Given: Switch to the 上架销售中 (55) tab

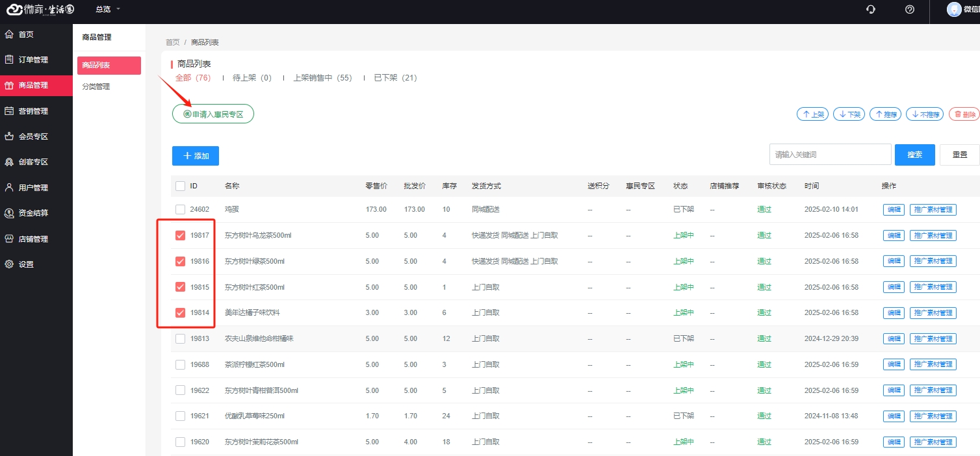Looking at the screenshot, I should pos(322,78).
